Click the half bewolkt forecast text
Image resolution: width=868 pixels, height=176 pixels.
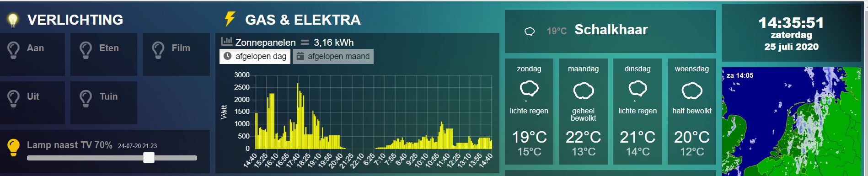point(692,111)
